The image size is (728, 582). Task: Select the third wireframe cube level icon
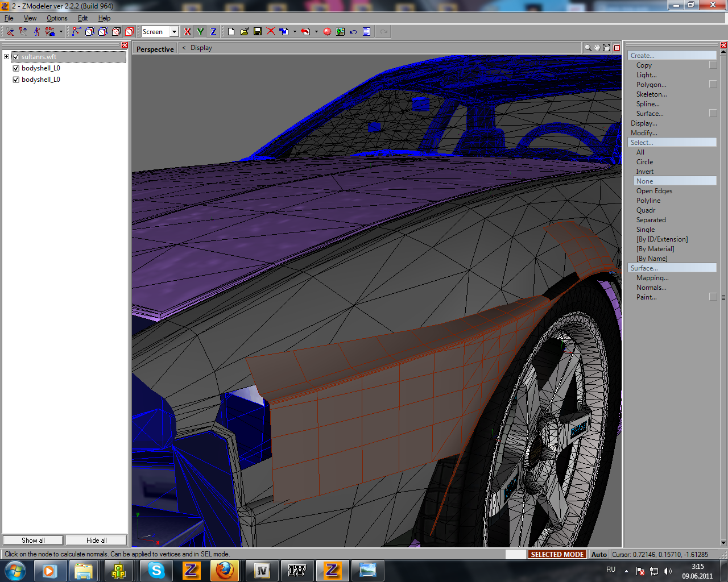coord(103,32)
